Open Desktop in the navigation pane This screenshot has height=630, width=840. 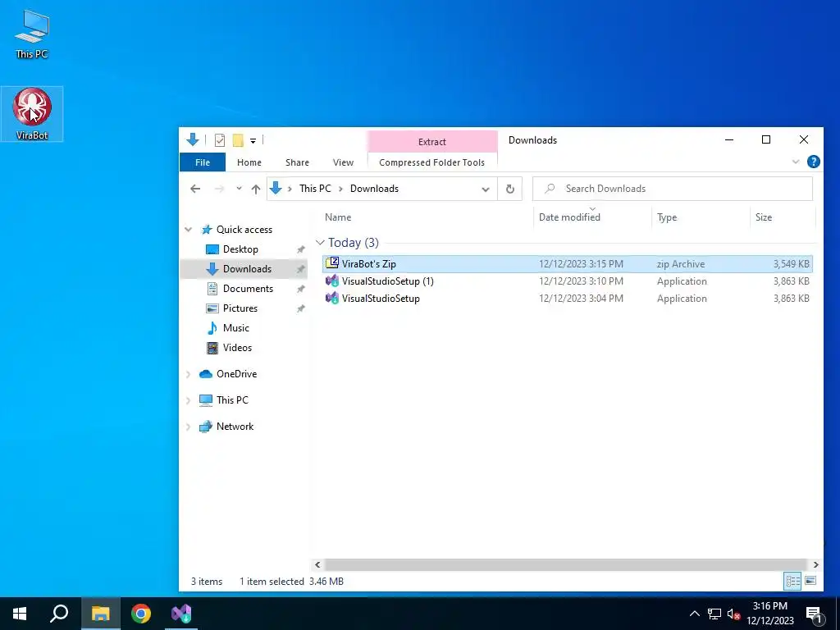pos(240,249)
